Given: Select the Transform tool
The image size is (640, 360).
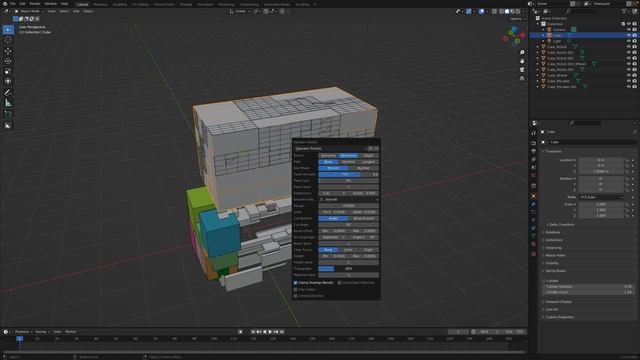Looking at the screenshot, I should pyautogui.click(x=8, y=81).
